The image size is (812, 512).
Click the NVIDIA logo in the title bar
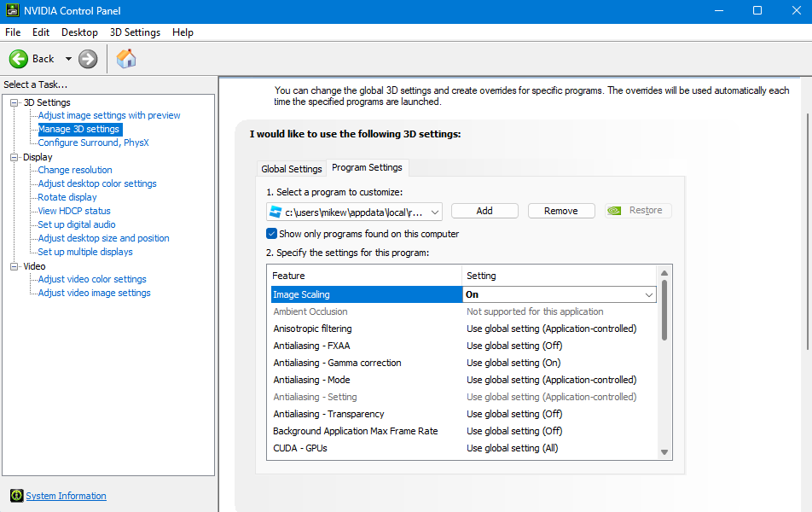click(12, 11)
